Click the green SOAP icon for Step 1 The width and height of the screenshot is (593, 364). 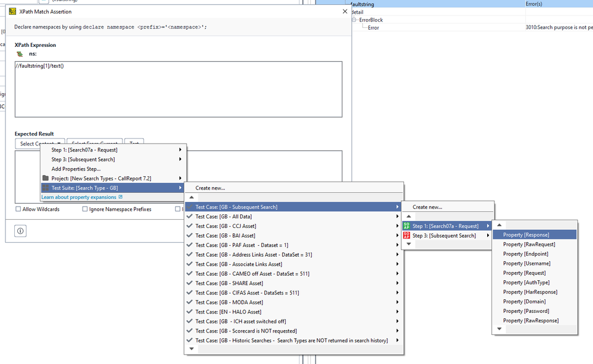click(x=406, y=226)
